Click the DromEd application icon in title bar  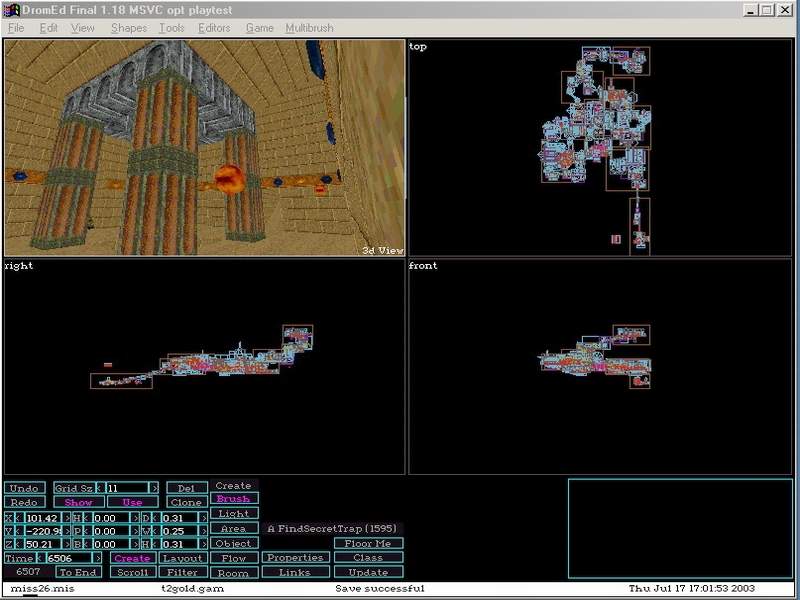11,10
